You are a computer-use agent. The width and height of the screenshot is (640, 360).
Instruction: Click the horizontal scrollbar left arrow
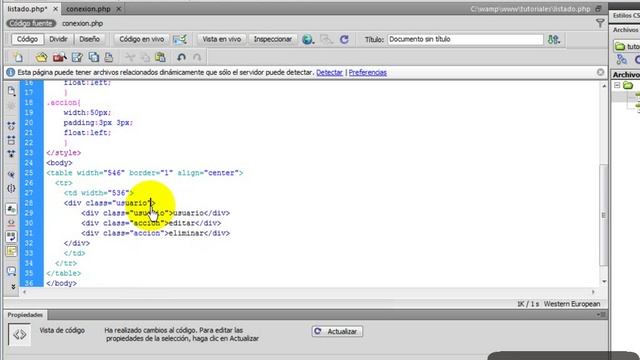click(24, 292)
